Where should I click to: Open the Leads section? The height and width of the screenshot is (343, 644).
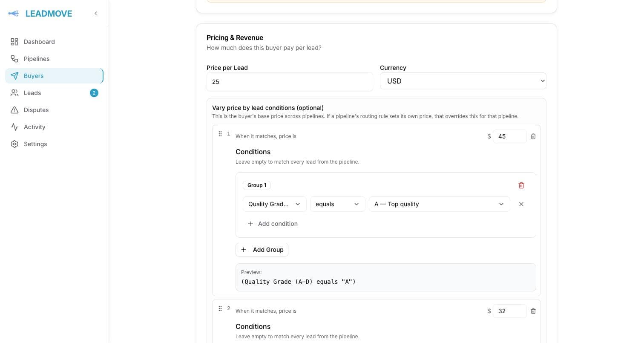coord(55,93)
